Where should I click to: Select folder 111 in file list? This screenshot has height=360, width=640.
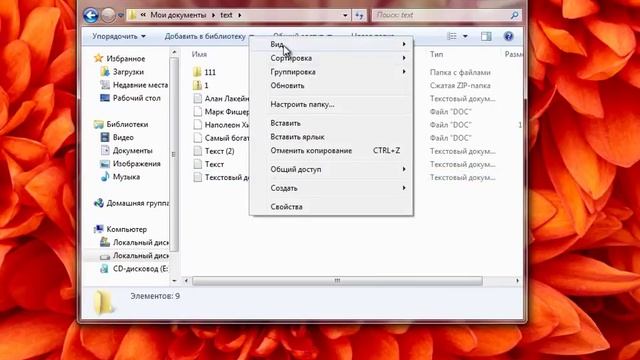point(210,72)
